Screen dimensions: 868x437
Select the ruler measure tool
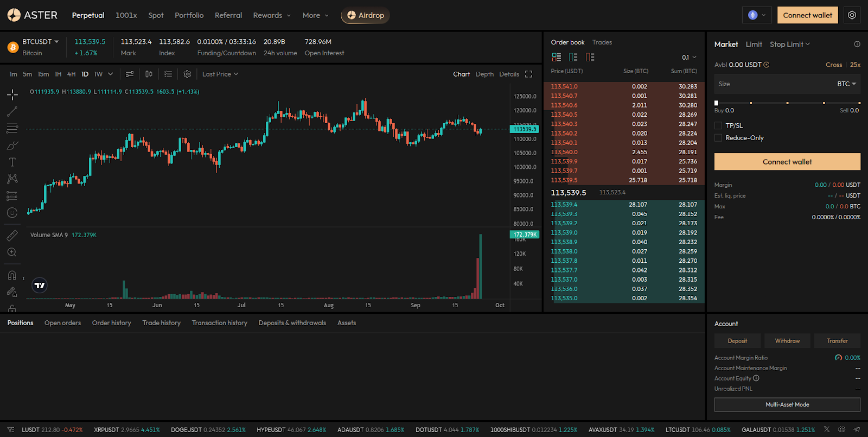pos(12,236)
